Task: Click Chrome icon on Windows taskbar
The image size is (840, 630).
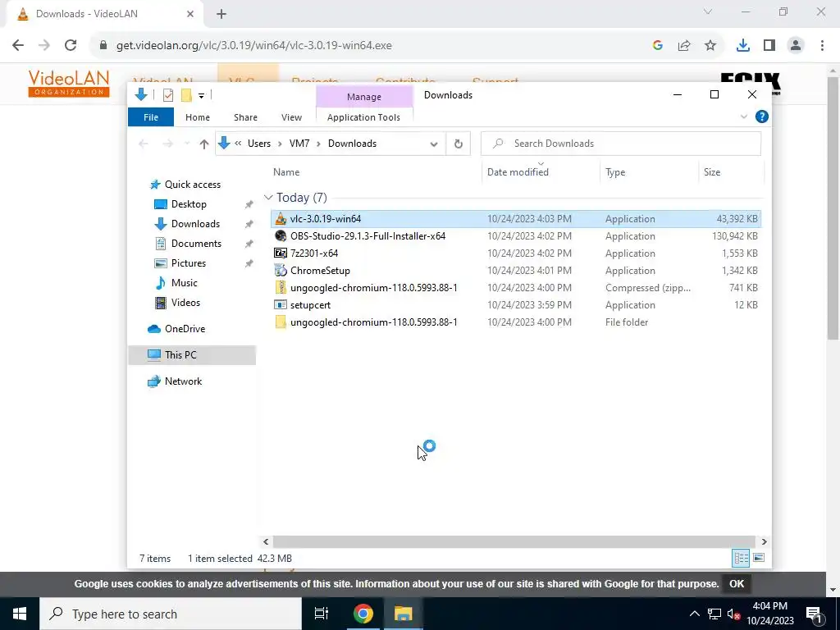Action: coord(363,614)
